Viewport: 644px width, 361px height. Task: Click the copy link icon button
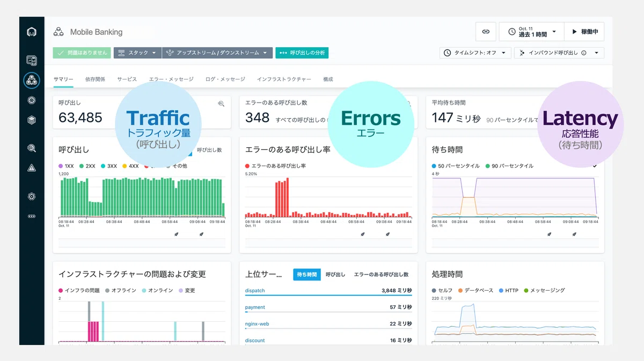point(486,32)
